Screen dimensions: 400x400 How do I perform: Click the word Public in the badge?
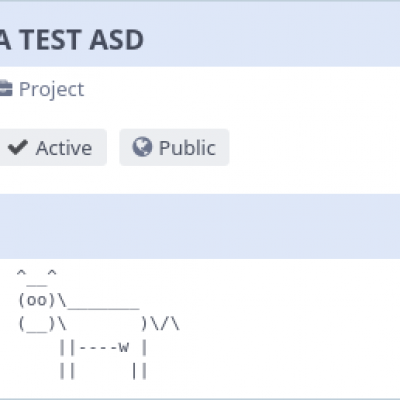(187, 148)
